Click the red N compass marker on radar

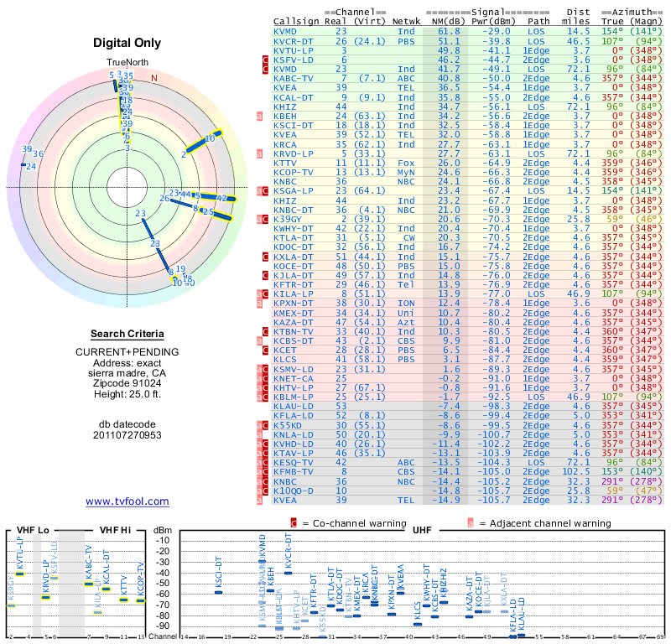point(154,78)
